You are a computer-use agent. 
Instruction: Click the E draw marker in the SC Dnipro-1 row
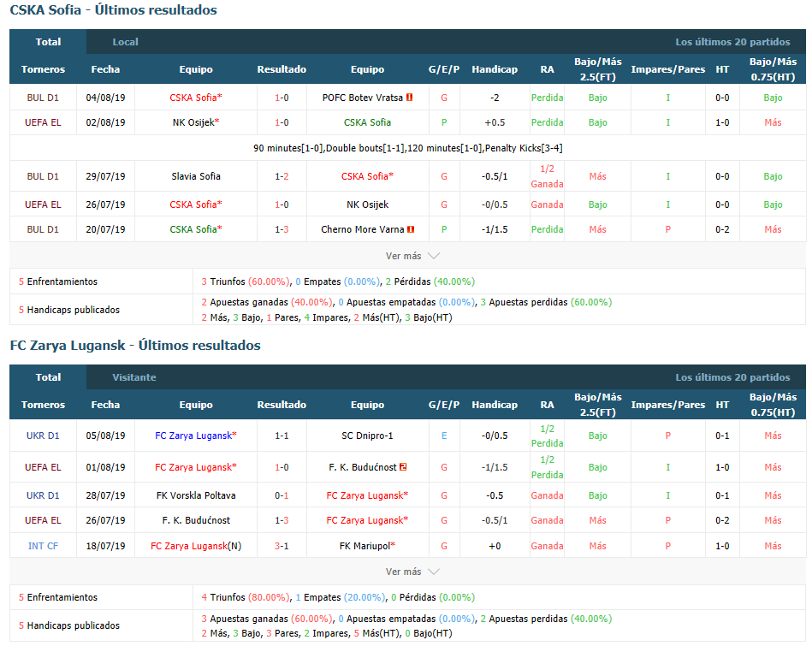pos(444,436)
